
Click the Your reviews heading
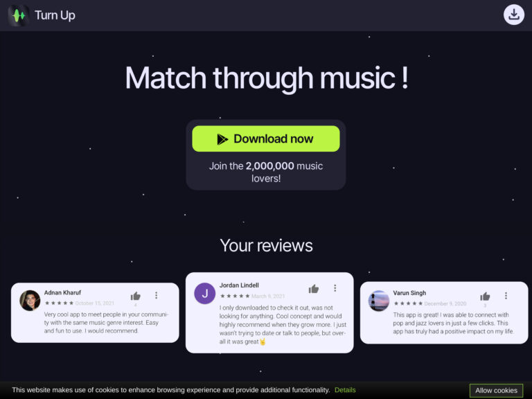266,246
